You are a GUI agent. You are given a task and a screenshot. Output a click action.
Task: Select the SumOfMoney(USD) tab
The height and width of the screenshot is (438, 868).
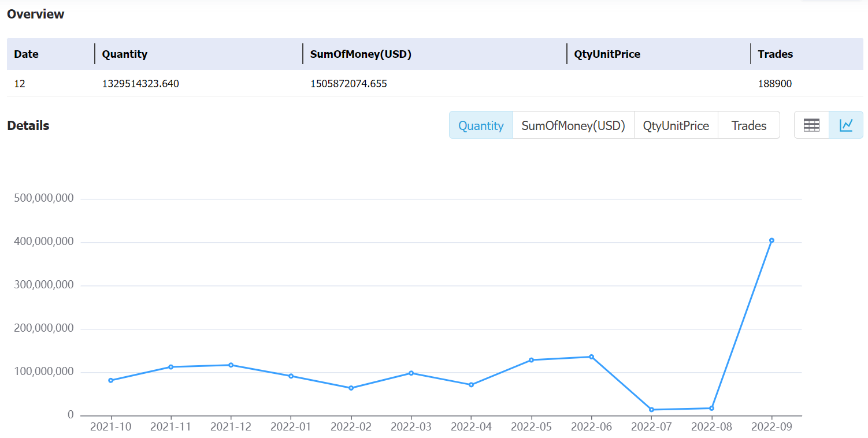(x=573, y=125)
